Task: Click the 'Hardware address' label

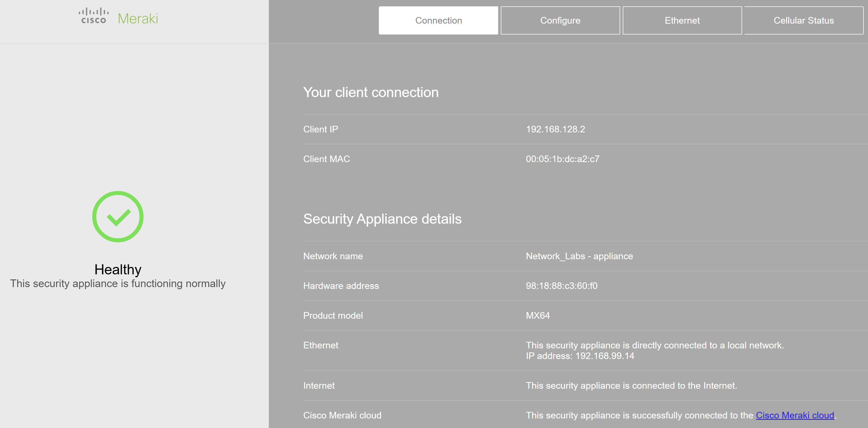Action: pos(341,286)
